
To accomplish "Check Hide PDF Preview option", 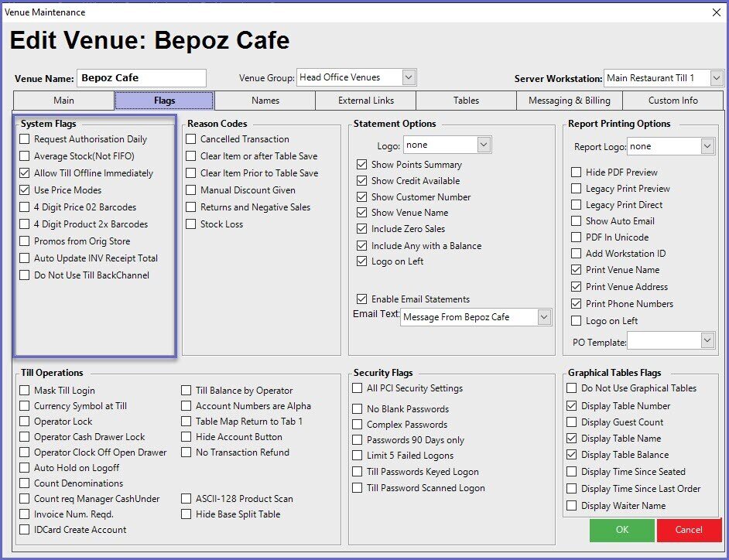I will 576,172.
